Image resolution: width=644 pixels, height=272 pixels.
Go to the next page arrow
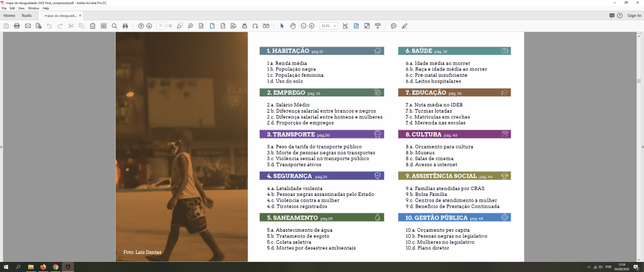[x=149, y=26]
